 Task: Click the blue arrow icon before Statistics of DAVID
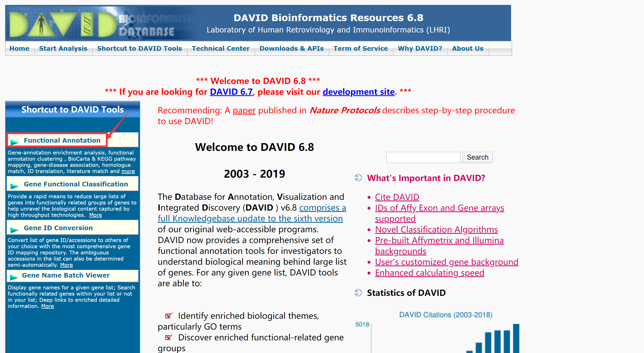click(358, 293)
